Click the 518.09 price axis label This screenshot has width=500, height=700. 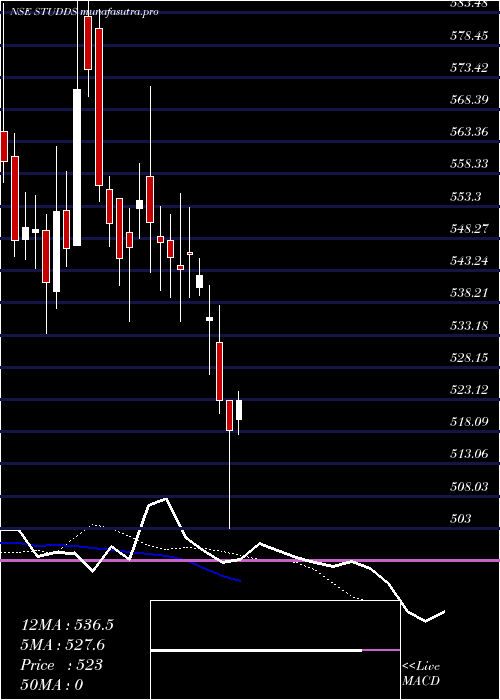[x=469, y=422]
